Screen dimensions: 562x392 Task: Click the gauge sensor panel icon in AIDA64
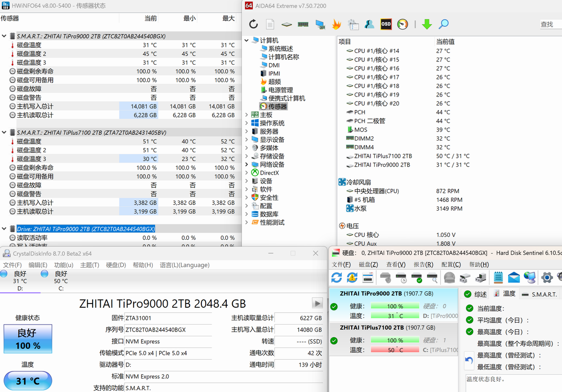(403, 24)
